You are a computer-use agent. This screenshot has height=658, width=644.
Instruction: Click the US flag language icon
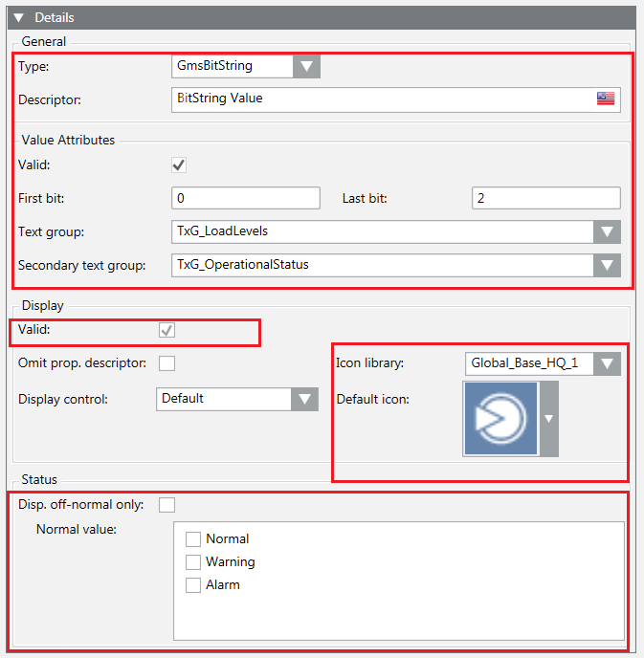(605, 99)
